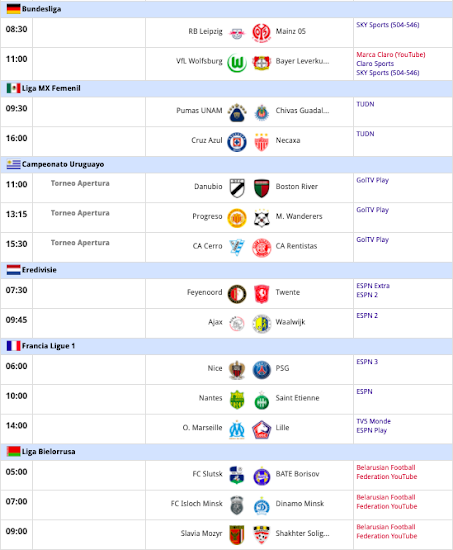Image resolution: width=453 pixels, height=550 pixels.
Task: Open Belarusian Football Federation YouTube for FC Slutsk
Action: [387, 472]
